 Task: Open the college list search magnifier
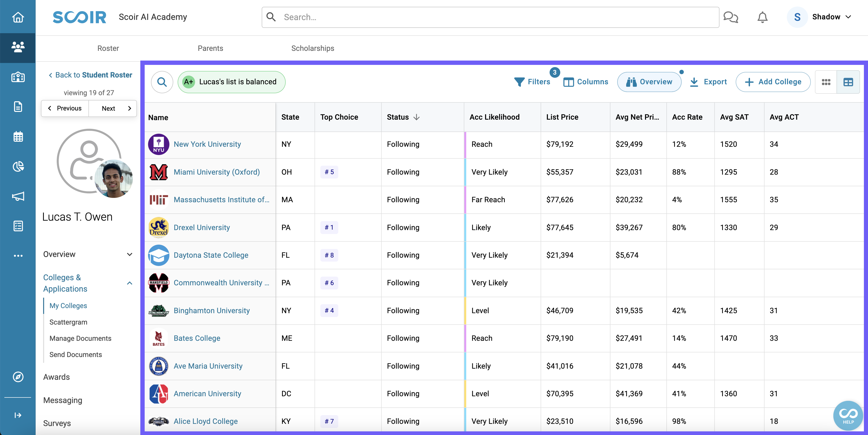pos(162,82)
